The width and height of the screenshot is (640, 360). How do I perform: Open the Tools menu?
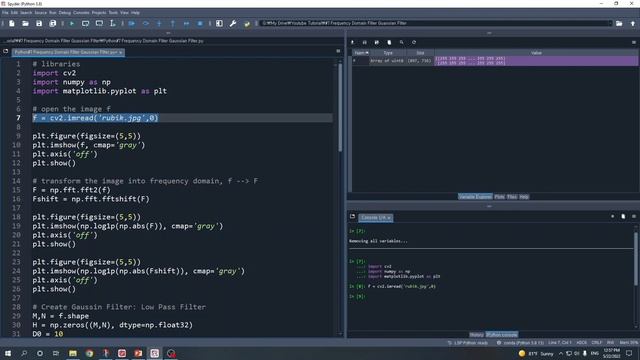click(113, 13)
